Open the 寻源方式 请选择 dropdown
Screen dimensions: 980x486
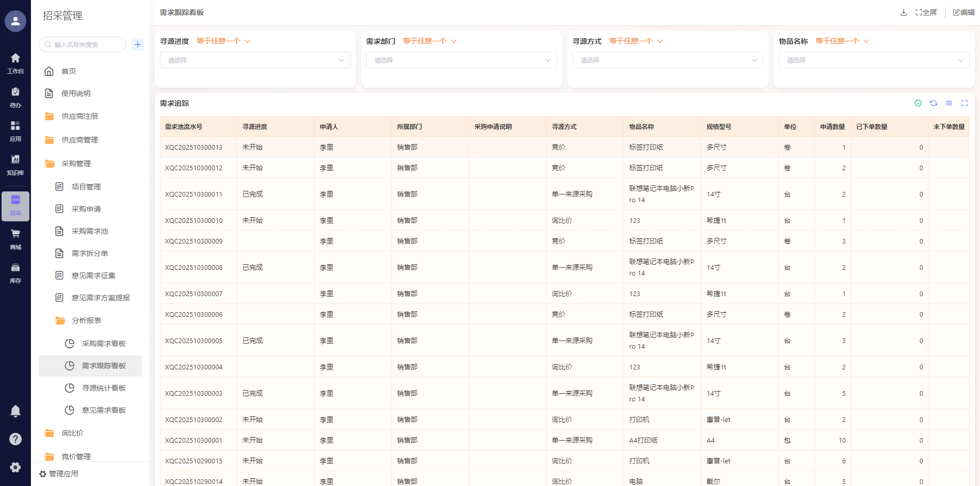pos(668,60)
